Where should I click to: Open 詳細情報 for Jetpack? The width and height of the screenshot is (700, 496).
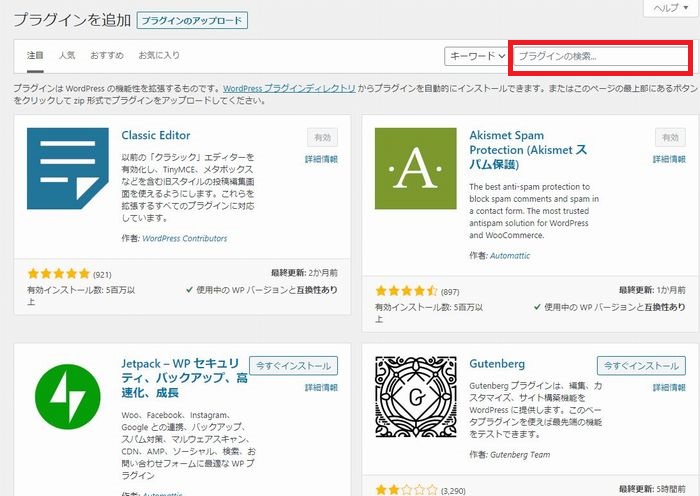321,388
